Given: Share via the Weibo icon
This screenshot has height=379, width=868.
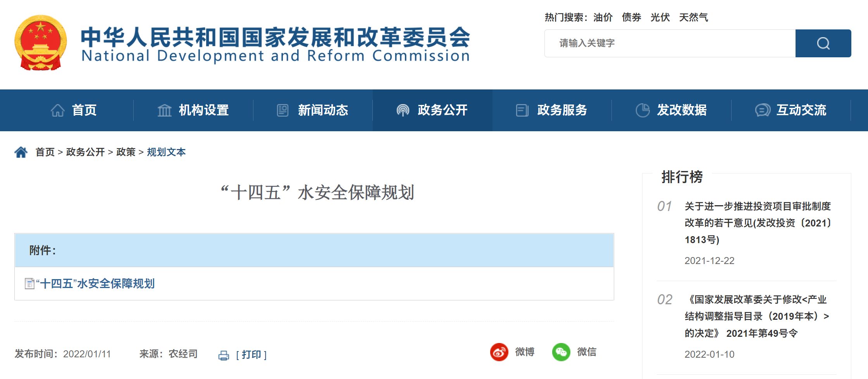Looking at the screenshot, I should click(x=499, y=352).
